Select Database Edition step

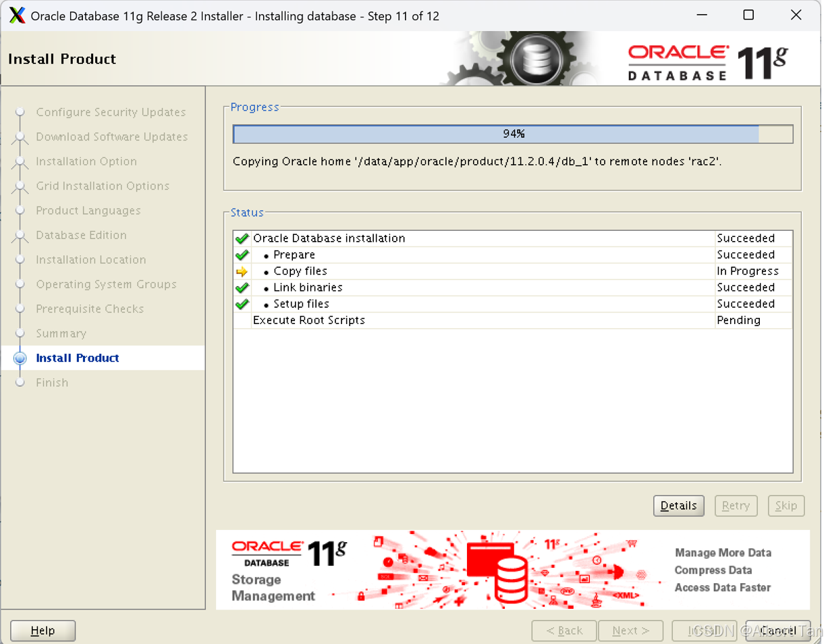tap(81, 235)
